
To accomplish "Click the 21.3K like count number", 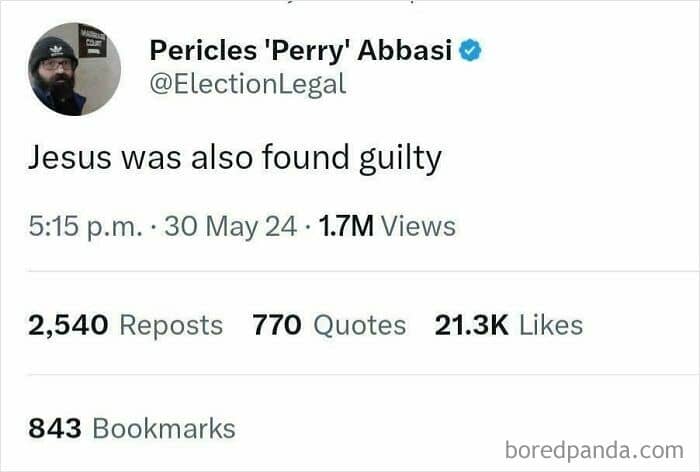I will [472, 325].
